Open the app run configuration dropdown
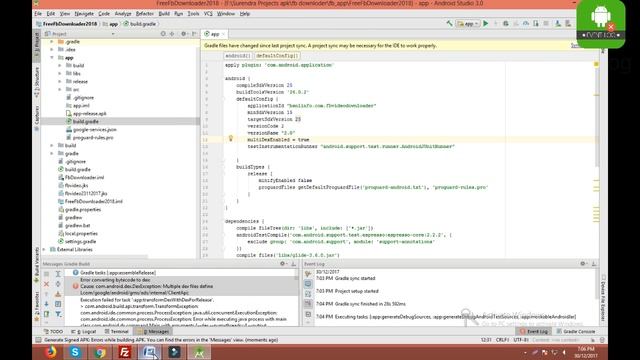Viewport: 640px width, 360px height. click(468, 24)
